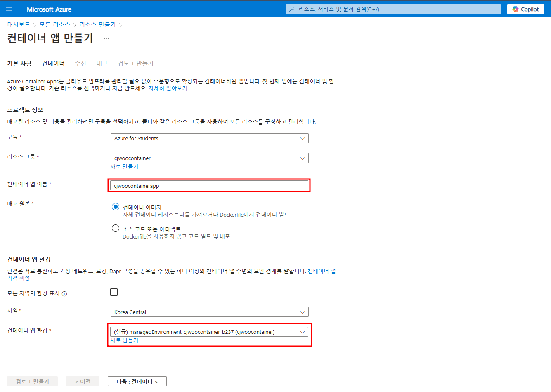551x392 pixels.
Task: Click the Copilot icon button
Action: tap(525, 9)
